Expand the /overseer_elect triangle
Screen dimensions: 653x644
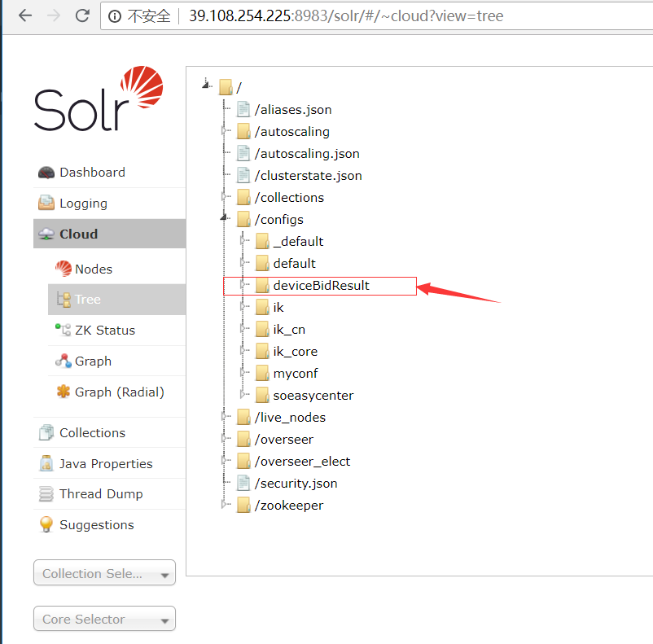click(225, 461)
